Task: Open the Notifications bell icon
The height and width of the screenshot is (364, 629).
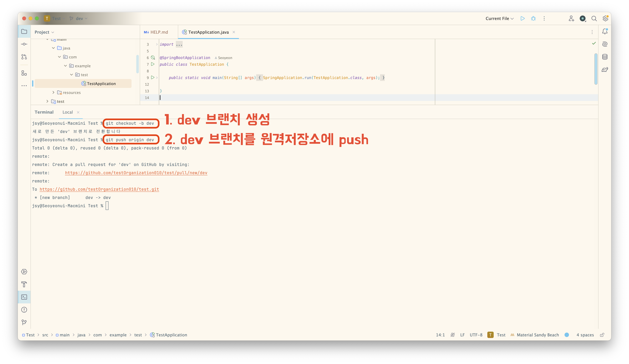Action: pos(605,31)
